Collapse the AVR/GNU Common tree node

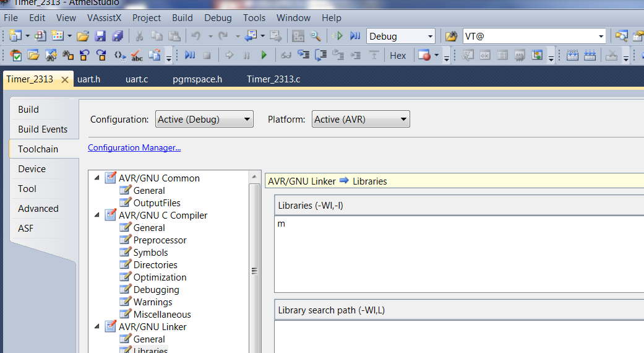click(97, 178)
